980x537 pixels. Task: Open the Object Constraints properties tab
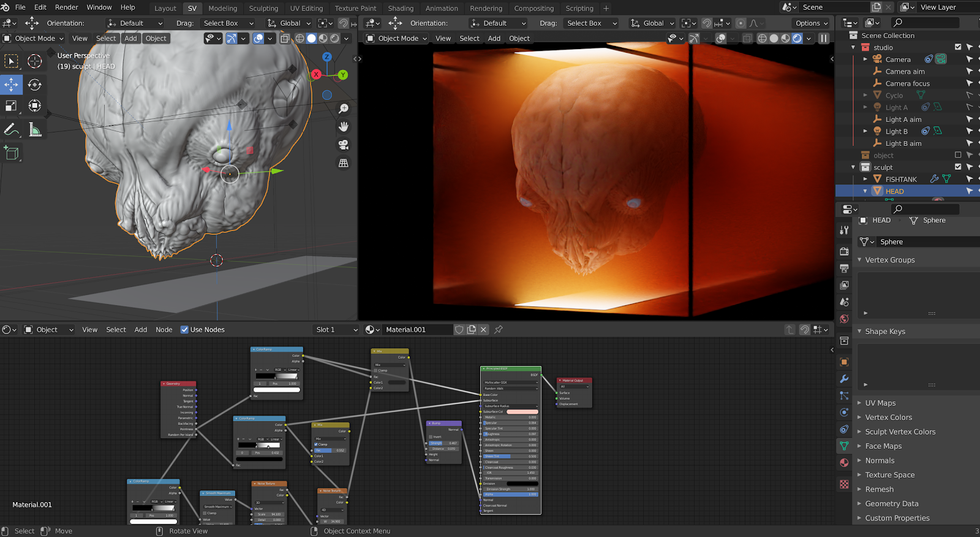(x=844, y=429)
